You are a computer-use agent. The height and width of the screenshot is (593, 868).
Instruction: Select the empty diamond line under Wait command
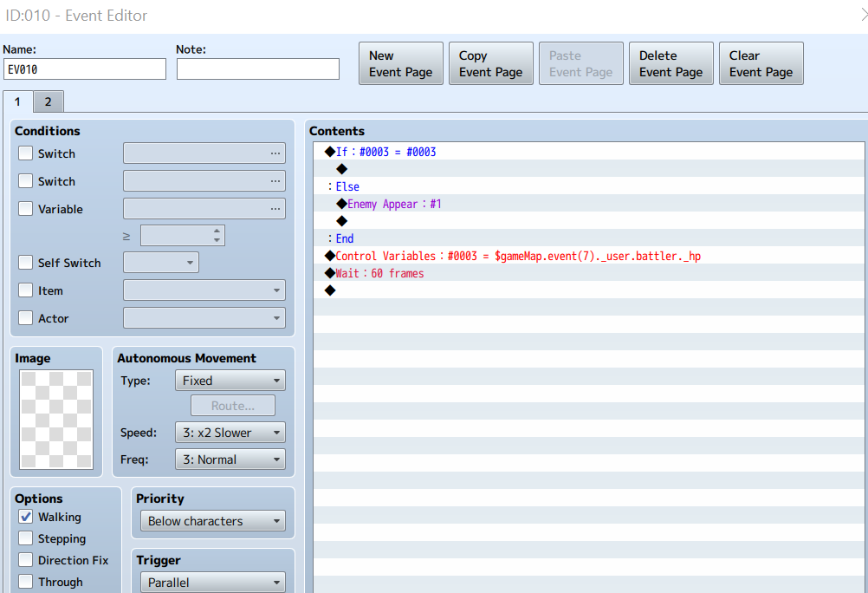click(x=330, y=290)
